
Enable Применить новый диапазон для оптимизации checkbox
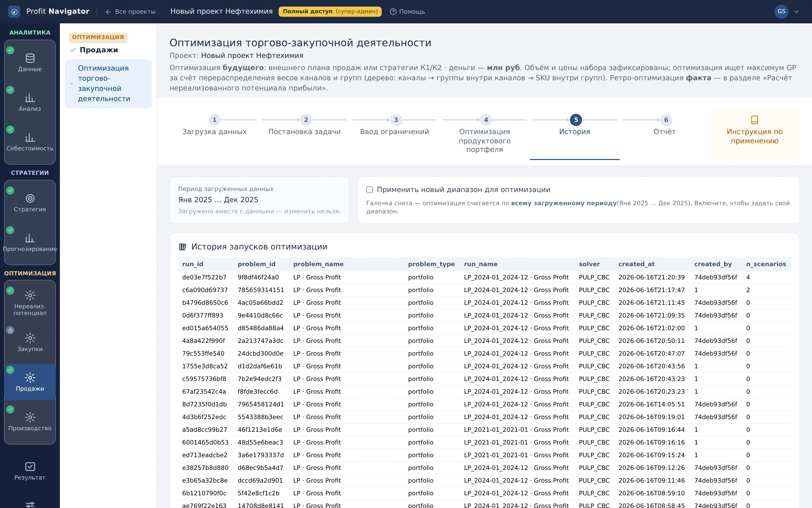pos(370,190)
